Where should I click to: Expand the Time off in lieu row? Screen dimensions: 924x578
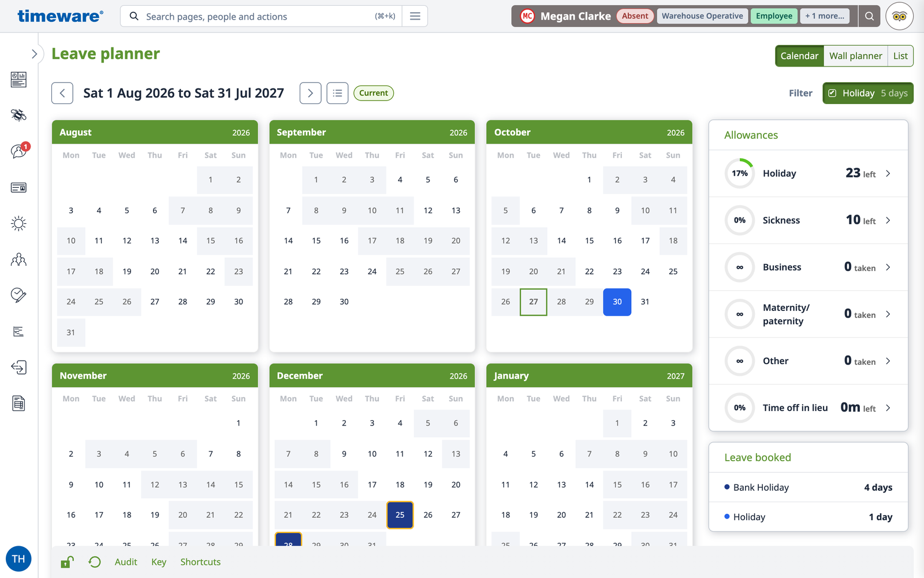coord(808,407)
